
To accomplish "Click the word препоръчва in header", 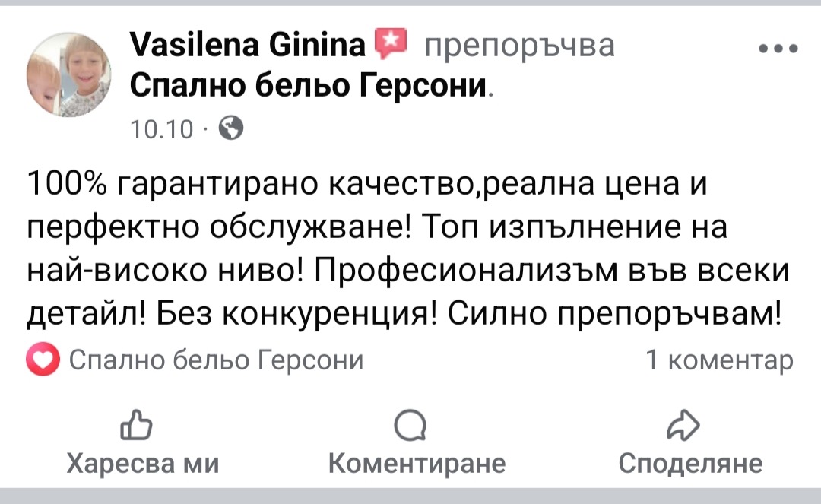I will [x=518, y=47].
